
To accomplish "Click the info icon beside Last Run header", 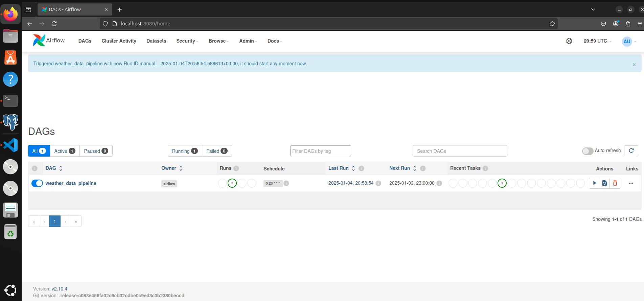I will 361,168.
